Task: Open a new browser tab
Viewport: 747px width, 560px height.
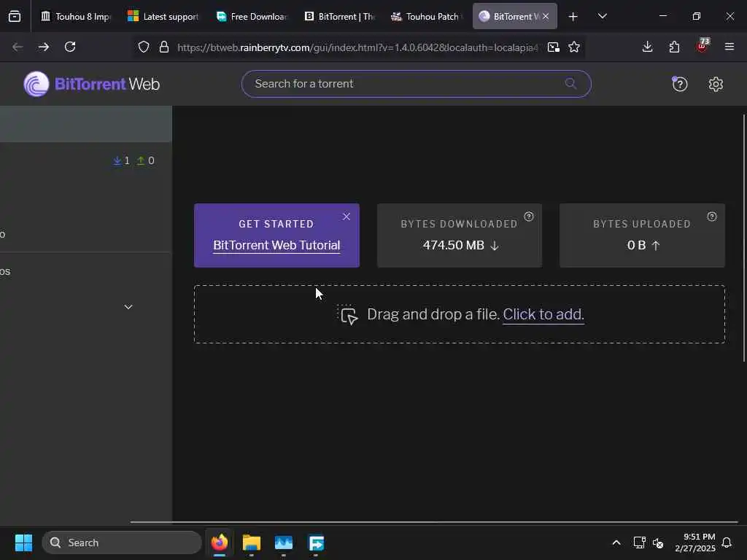Action: click(573, 17)
